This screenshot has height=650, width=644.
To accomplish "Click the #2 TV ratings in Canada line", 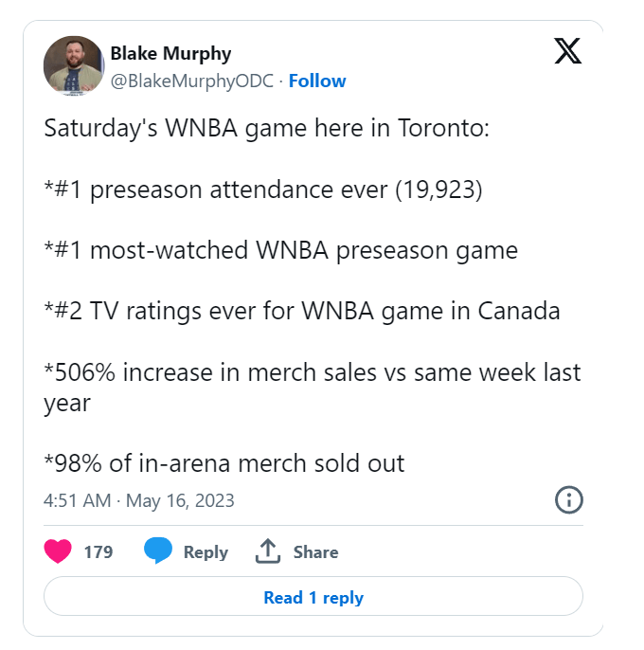I will (x=302, y=311).
